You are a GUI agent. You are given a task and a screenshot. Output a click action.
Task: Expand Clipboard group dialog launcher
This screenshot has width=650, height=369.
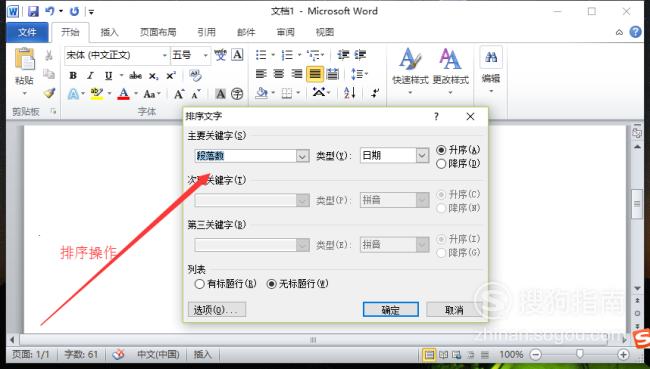[x=53, y=111]
